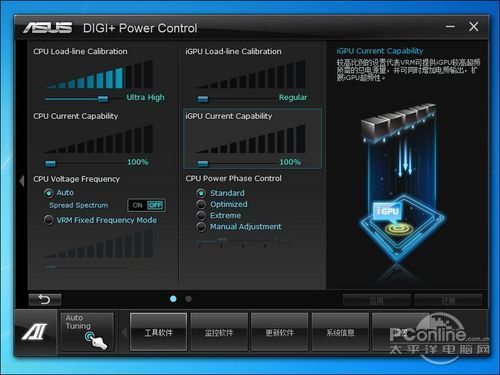Open Auto Tuning with hand icon
This screenshot has height=375, width=500.
[87, 332]
